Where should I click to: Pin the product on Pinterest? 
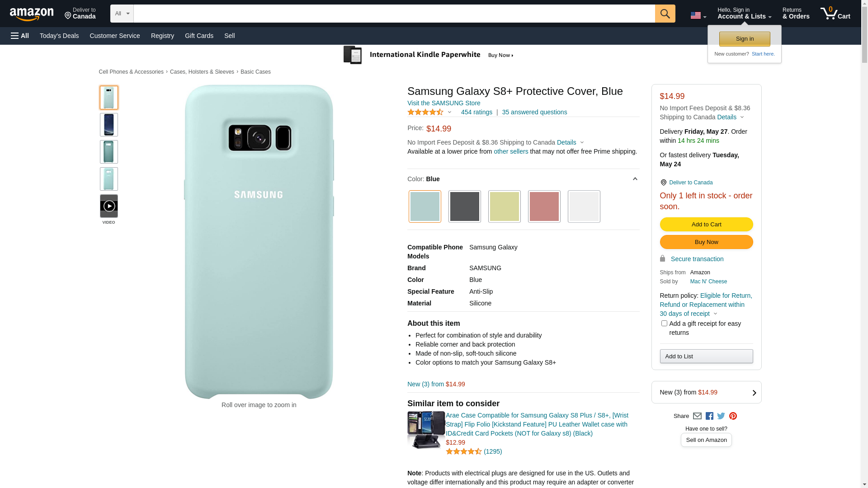(x=733, y=416)
